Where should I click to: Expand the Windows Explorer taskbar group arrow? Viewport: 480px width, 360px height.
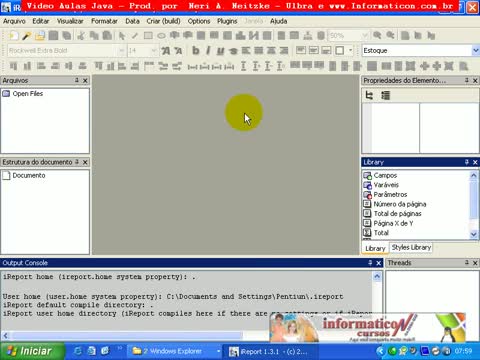coord(218,351)
